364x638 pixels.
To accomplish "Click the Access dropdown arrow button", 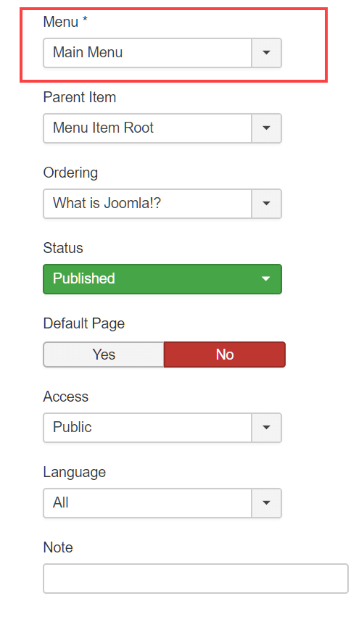I will (266, 428).
